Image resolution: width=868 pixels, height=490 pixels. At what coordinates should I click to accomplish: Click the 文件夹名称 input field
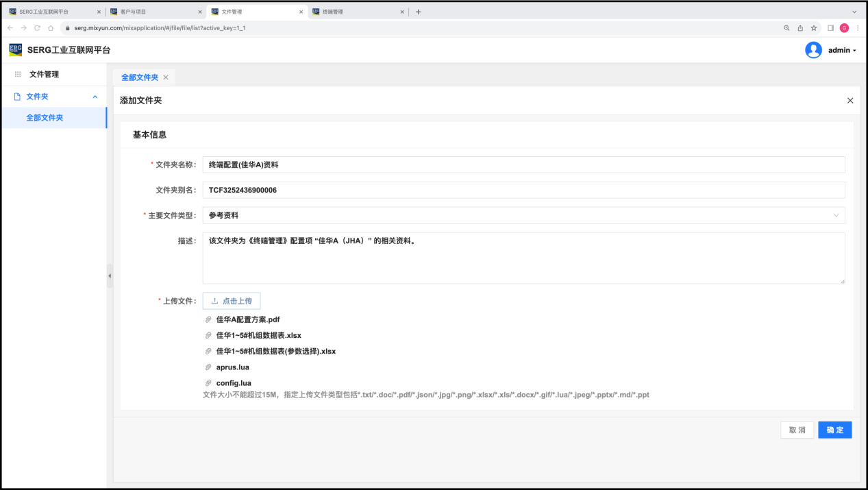pyautogui.click(x=523, y=164)
